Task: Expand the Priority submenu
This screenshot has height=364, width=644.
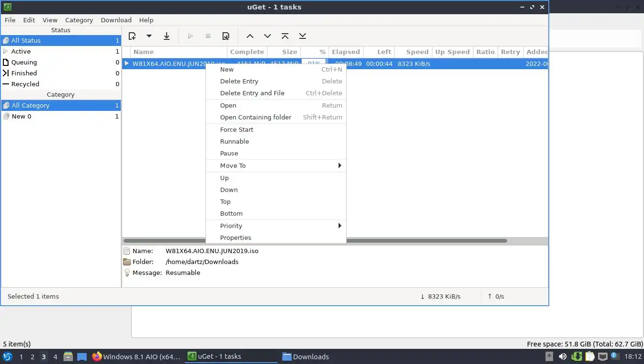Action: click(x=276, y=226)
